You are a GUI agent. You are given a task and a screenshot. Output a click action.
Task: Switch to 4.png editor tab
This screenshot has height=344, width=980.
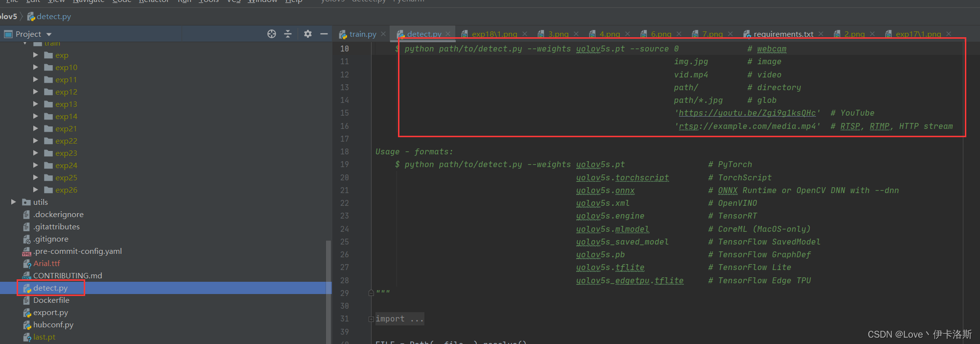pos(609,34)
